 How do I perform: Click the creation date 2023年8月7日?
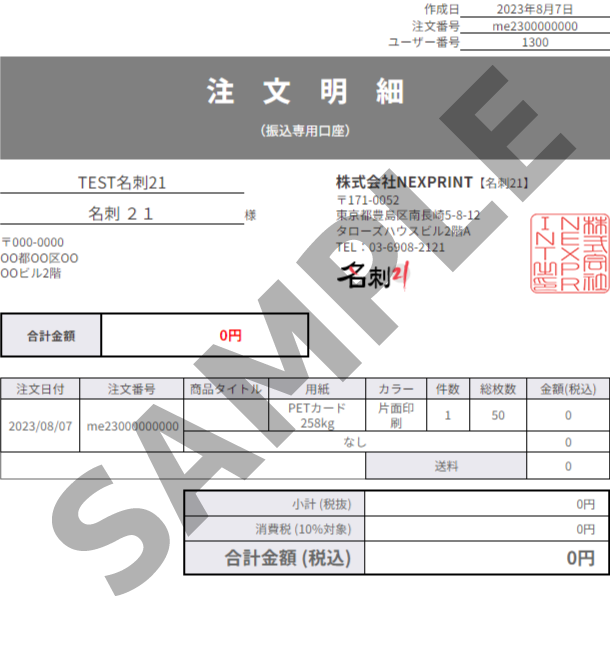coord(534,9)
